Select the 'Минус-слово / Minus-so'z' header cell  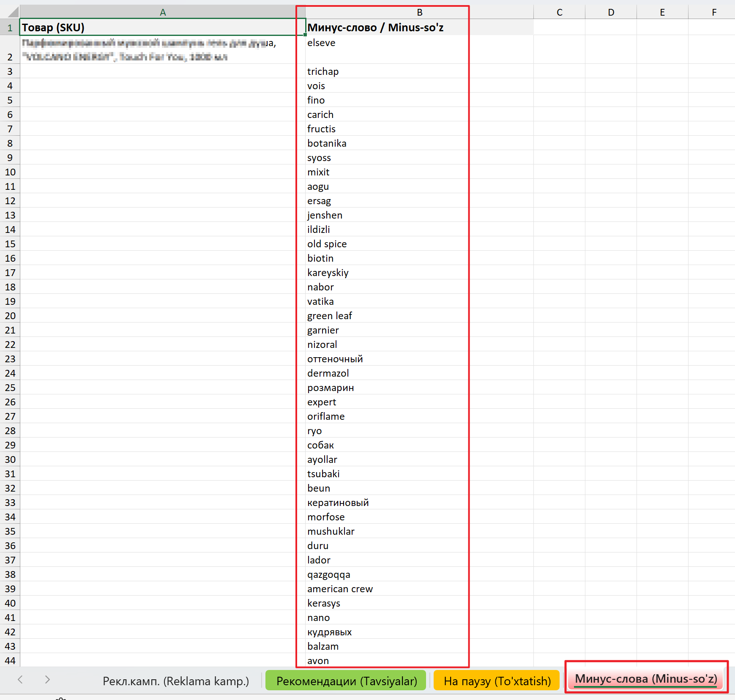pyautogui.click(x=419, y=27)
